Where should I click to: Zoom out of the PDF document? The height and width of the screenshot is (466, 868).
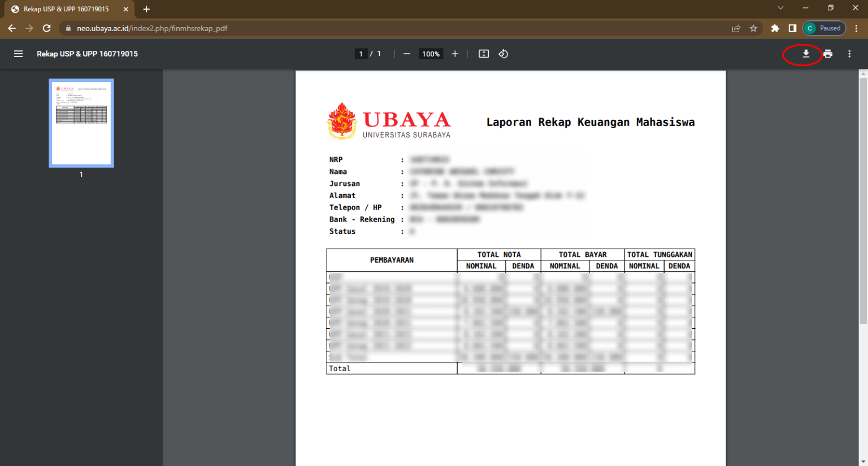coord(406,53)
